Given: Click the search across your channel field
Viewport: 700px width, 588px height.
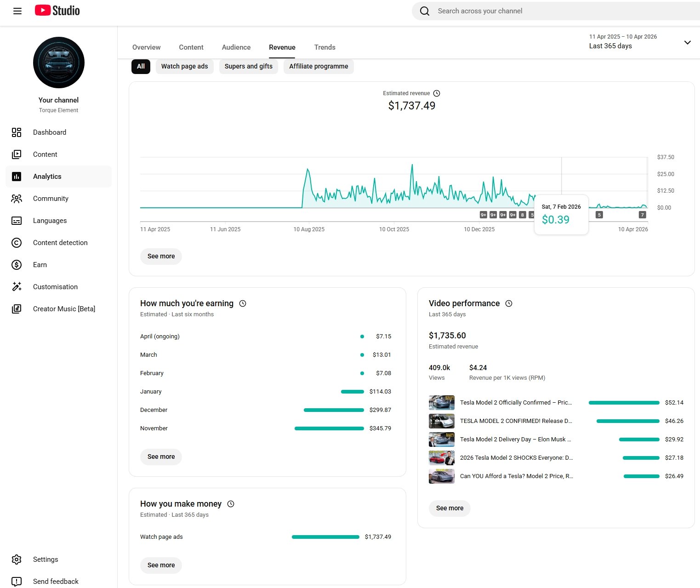Looking at the screenshot, I should [552, 11].
